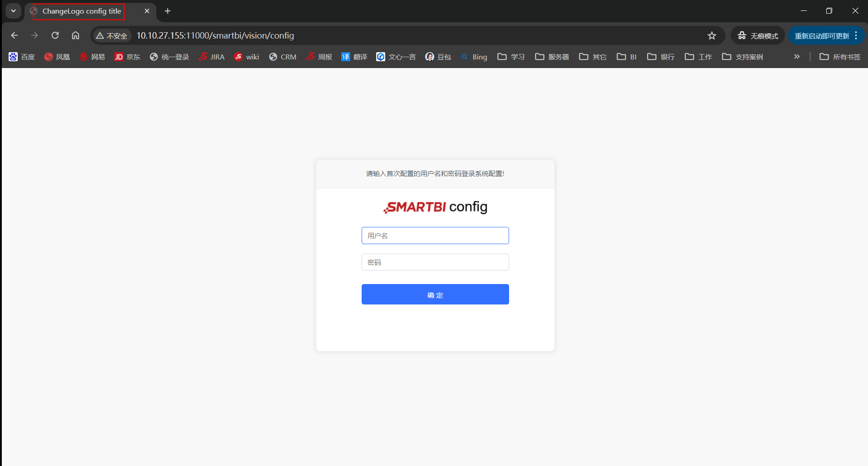Screen dimensions: 868x466
Task: Open the 文心一言 bookmark
Action: pyautogui.click(x=396, y=57)
